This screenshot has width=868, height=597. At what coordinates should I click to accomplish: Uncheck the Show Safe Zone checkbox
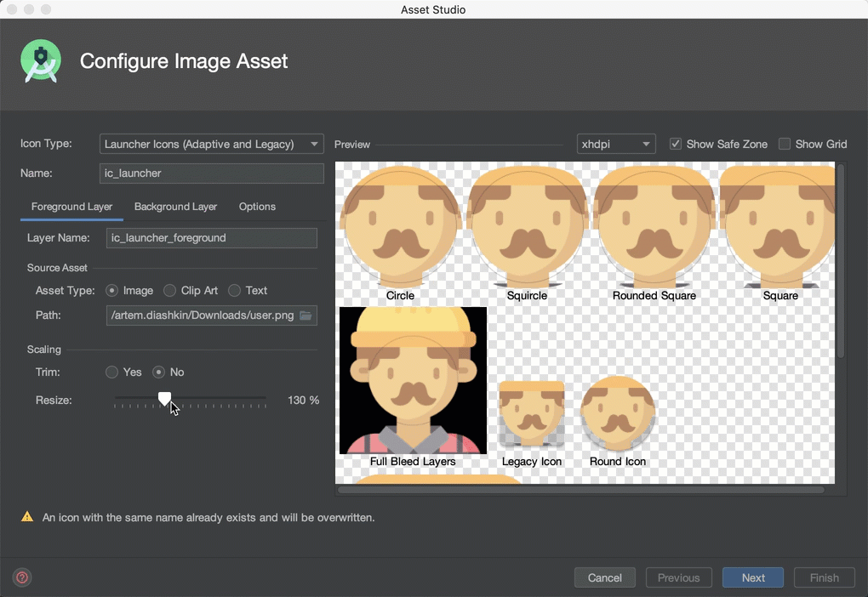click(x=676, y=144)
